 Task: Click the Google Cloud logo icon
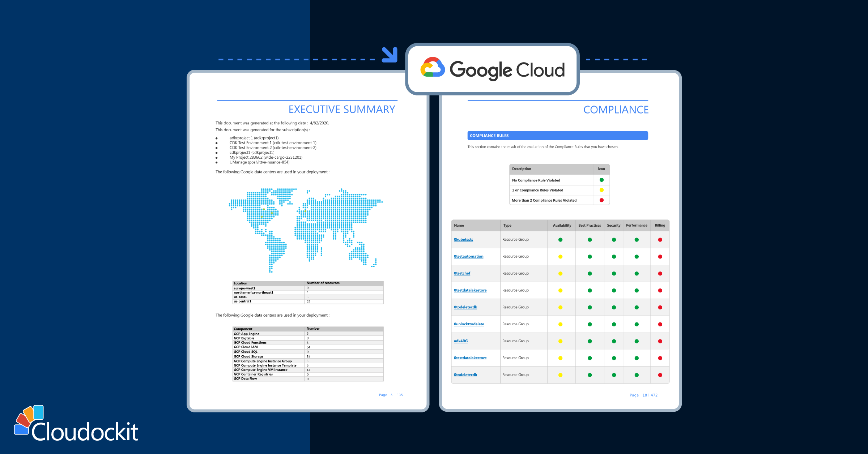coord(433,67)
